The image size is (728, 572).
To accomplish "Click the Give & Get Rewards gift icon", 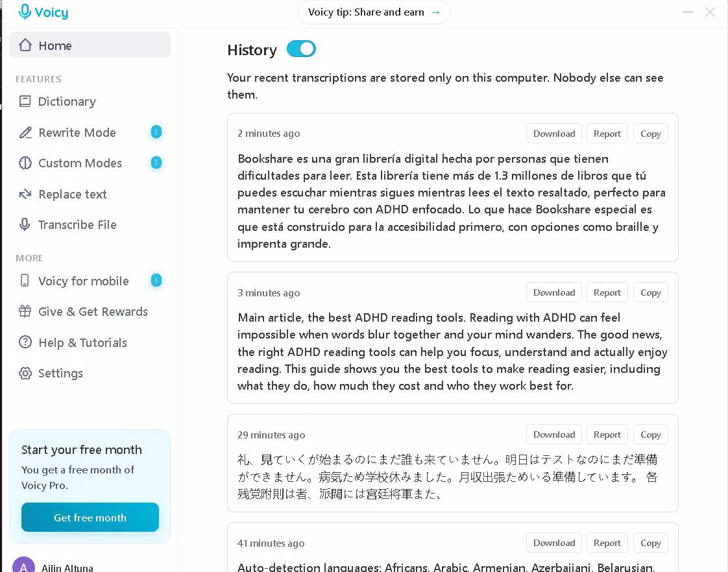I will [25, 311].
